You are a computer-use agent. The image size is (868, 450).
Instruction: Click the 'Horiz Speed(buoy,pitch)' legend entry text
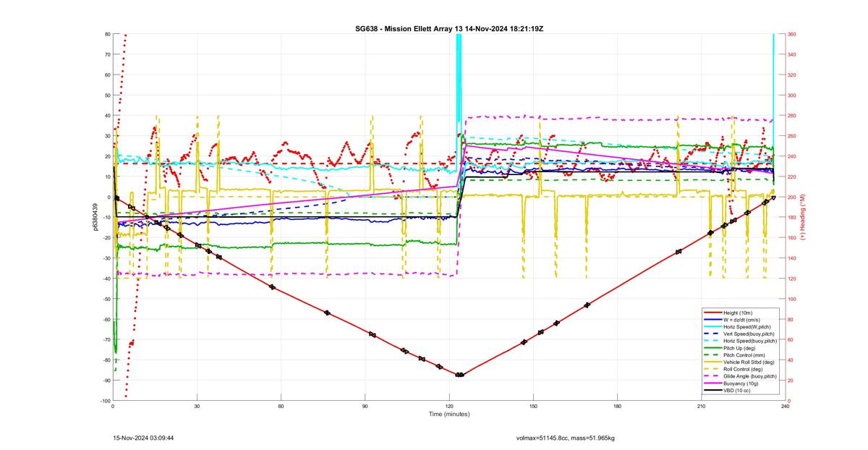(750, 341)
